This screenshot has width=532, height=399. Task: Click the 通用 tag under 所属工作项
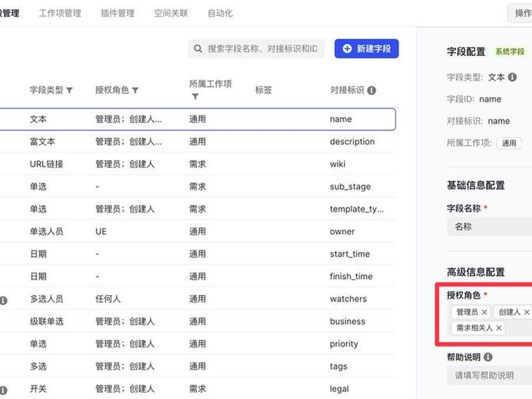(x=509, y=143)
